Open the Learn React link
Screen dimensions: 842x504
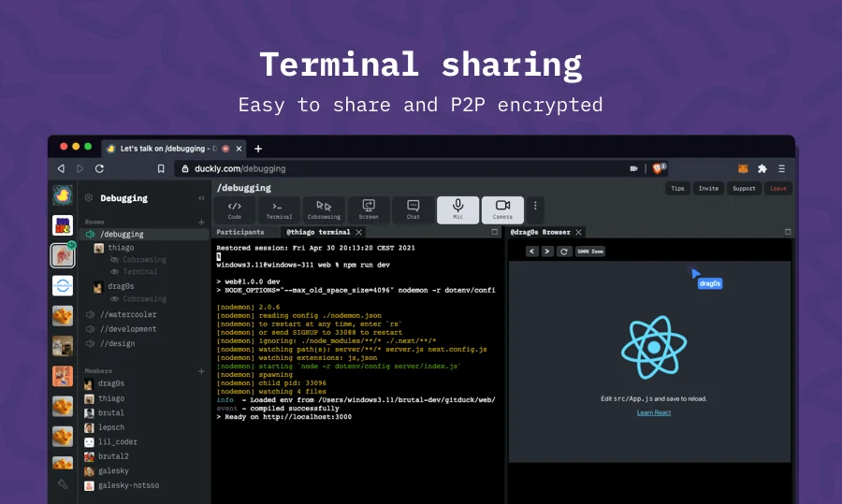(x=654, y=412)
